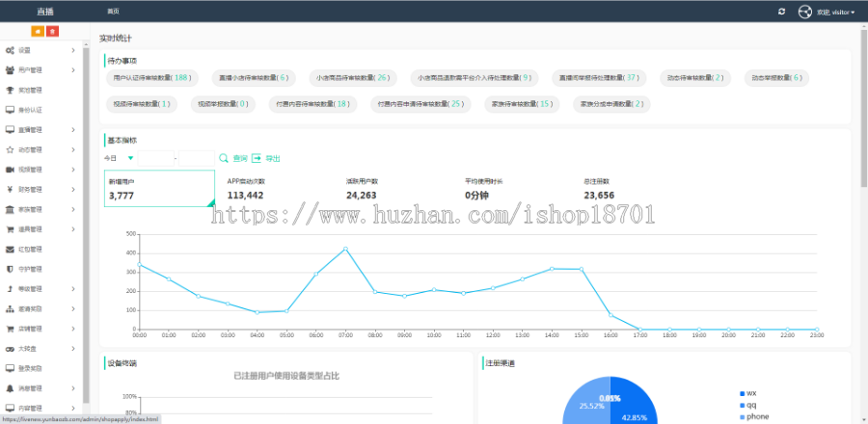The height and width of the screenshot is (424, 868).
Task: Click the monitor icon for 直播管理
Action: pos(10,130)
